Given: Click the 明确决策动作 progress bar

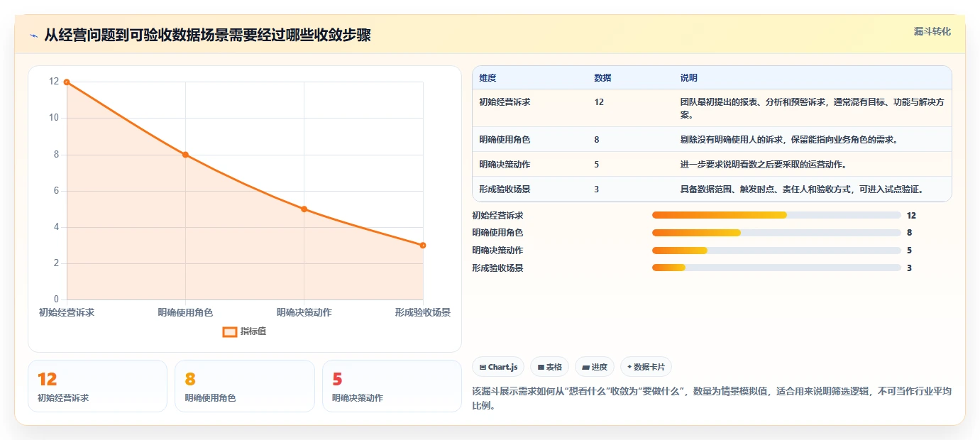Looking at the screenshot, I should (776, 251).
